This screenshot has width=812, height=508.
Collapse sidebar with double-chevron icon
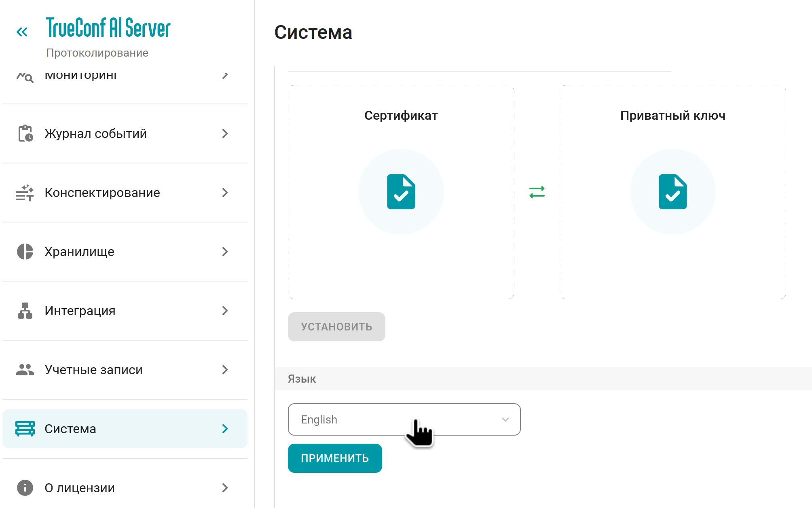pos(22,32)
